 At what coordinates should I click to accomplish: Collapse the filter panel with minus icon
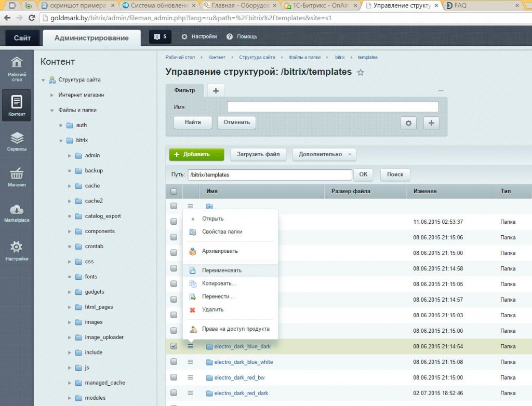[441, 90]
